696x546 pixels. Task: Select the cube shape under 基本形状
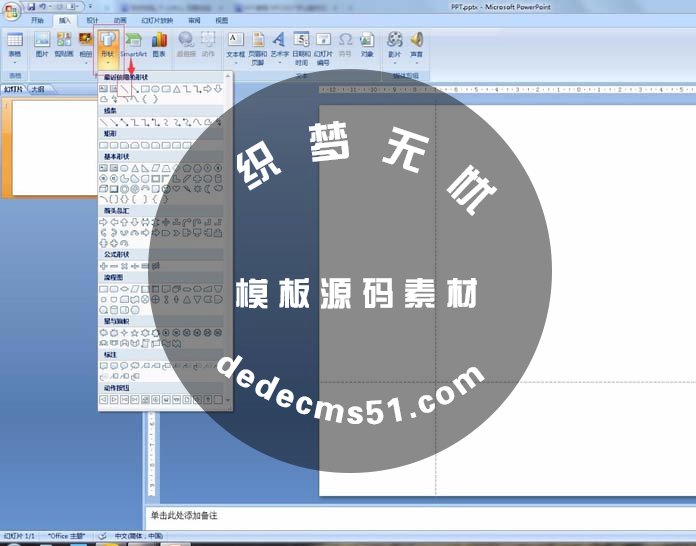tap(103, 189)
